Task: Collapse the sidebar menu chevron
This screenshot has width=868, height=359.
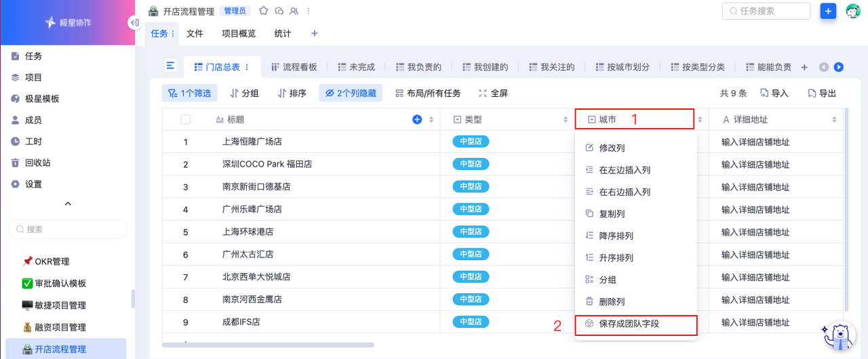Action: [67, 203]
